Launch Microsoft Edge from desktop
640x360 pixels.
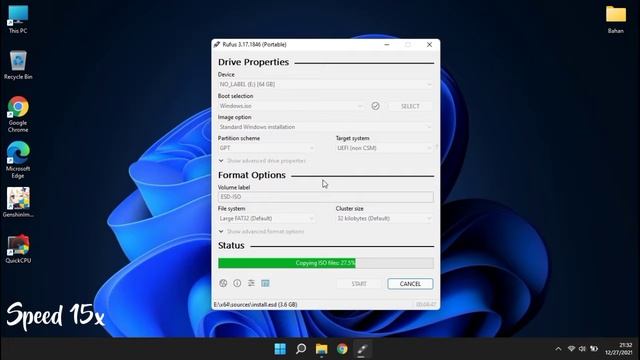[18, 160]
